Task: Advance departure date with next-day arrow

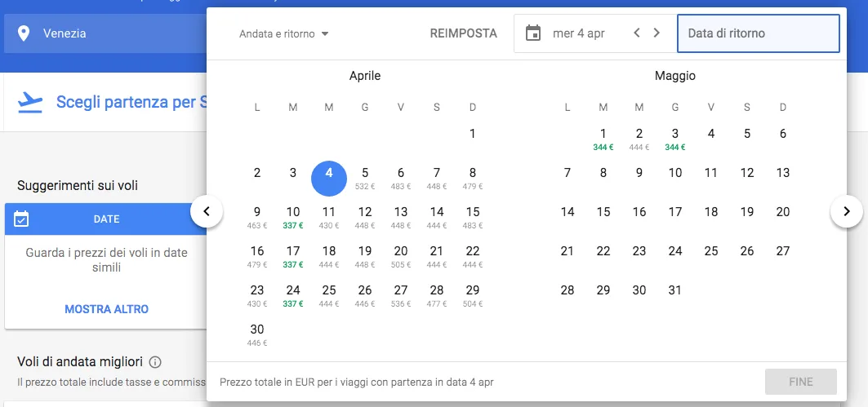Action: click(657, 33)
